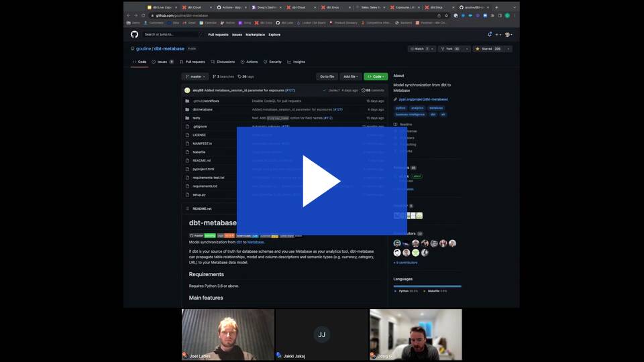Play the video with the large play button
644x362 pixels.
click(321, 181)
